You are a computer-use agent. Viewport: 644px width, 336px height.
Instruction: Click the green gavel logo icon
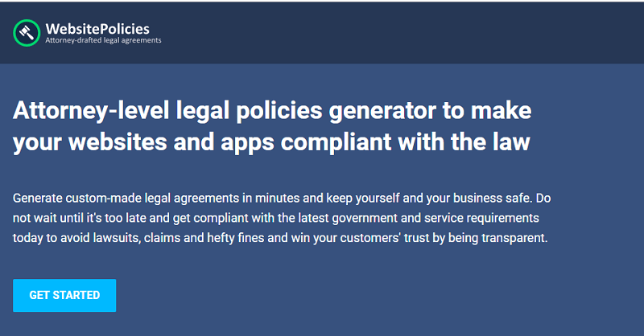[27, 33]
